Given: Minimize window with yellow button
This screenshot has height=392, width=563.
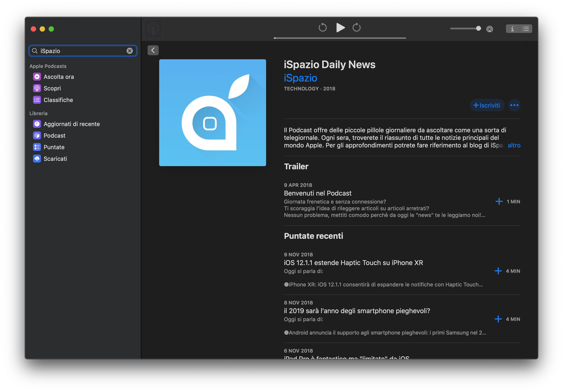Looking at the screenshot, I should pos(42,29).
